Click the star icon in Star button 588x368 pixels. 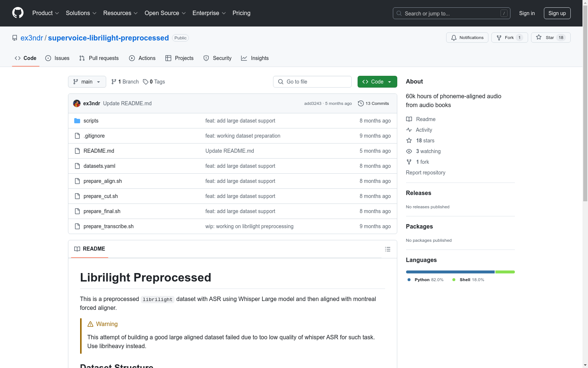point(539,37)
